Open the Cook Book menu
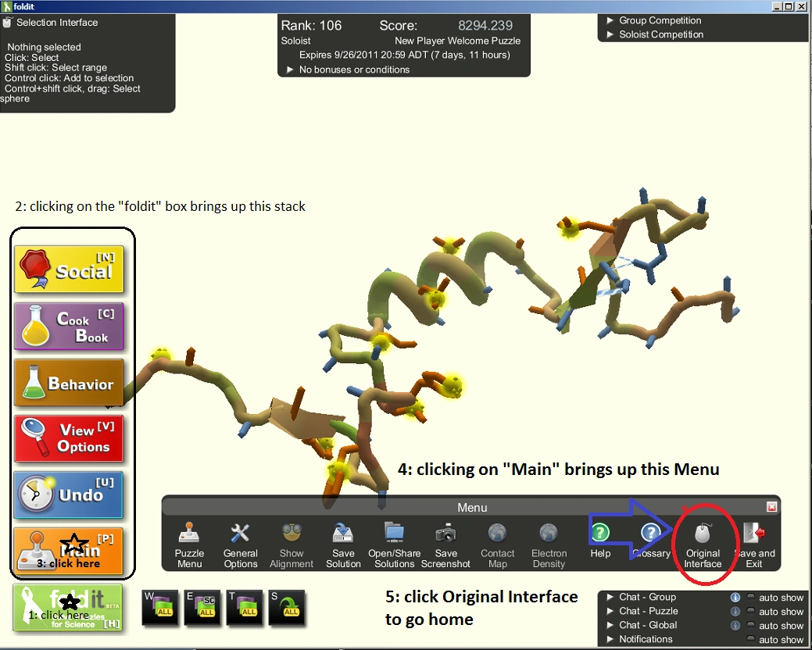This screenshot has height=650, width=812. (69, 326)
